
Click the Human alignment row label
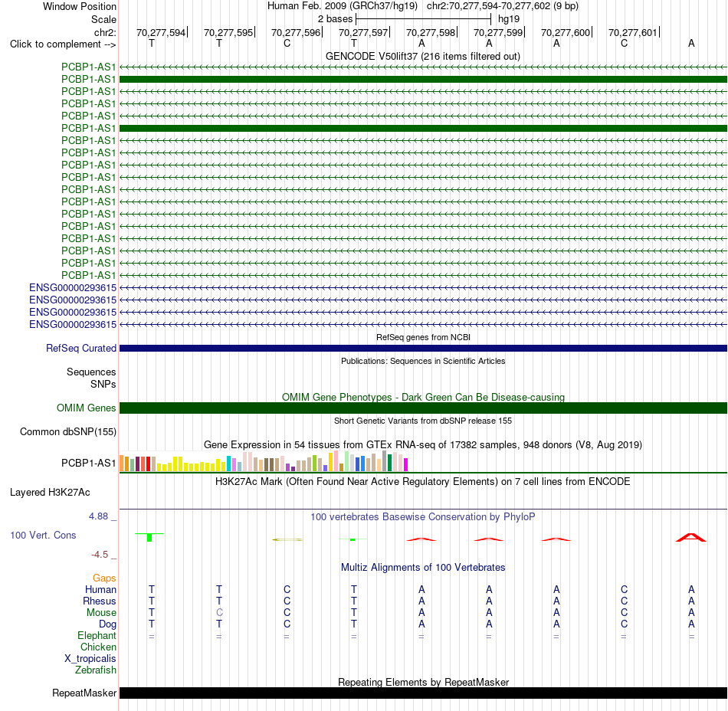pos(100,589)
